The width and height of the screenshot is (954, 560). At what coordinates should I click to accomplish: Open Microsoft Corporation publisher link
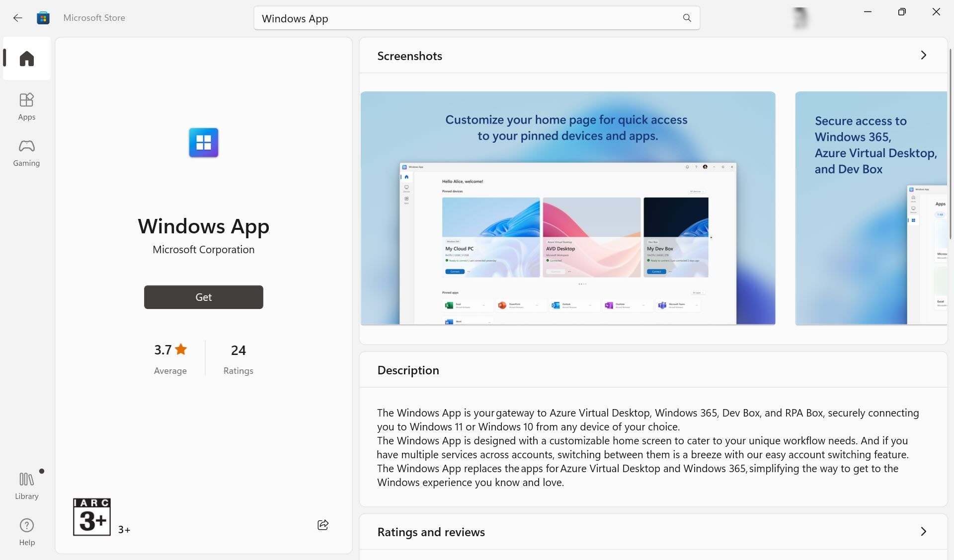click(x=203, y=250)
